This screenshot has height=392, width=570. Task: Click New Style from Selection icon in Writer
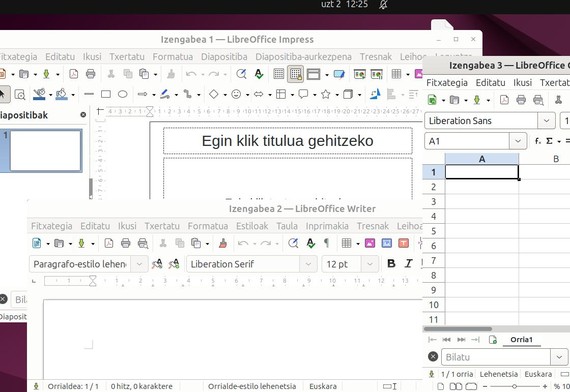point(174,264)
